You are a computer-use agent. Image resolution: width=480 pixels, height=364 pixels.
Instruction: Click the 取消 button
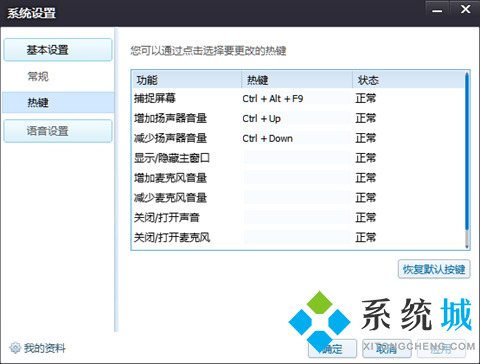[387, 349]
